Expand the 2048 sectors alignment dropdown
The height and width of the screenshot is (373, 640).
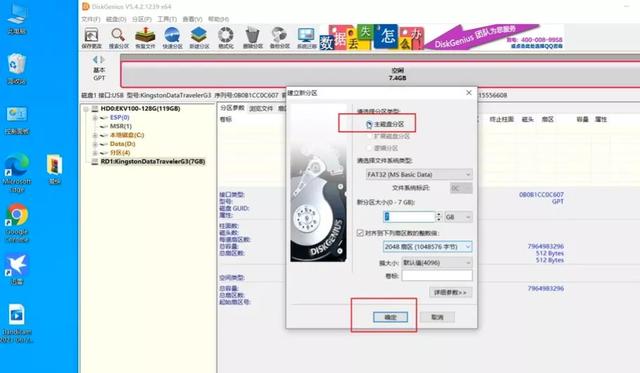click(x=427, y=246)
